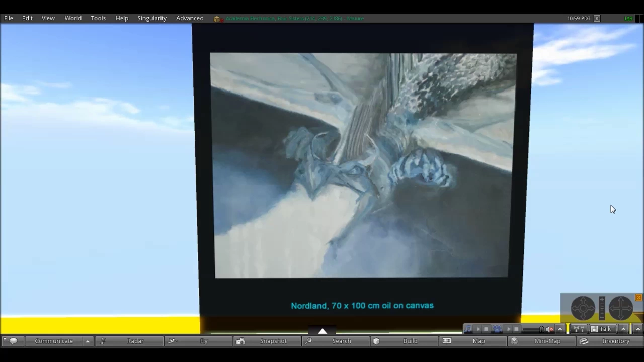This screenshot has width=644, height=362.
Task: Toggle master audio mute speaker
Action: pyautogui.click(x=550, y=329)
